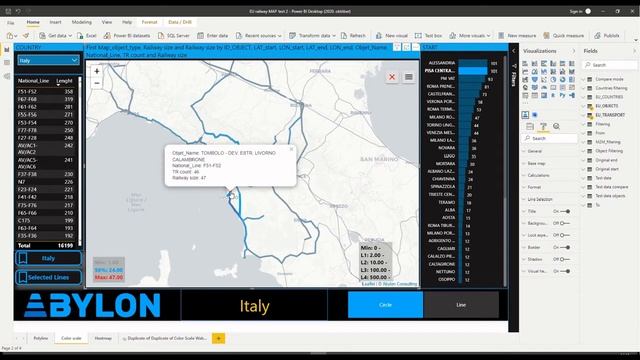Open More visuals dropdown

click(488, 36)
